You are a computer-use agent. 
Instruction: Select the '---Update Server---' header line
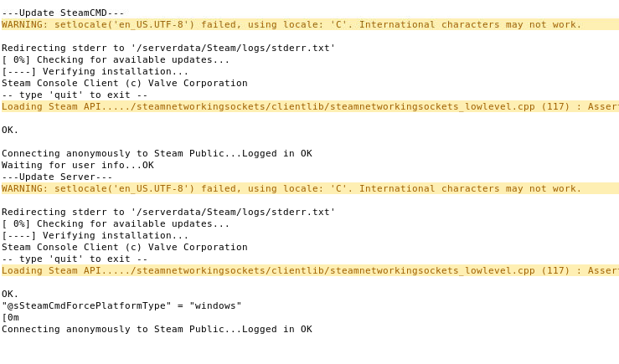tap(57, 177)
